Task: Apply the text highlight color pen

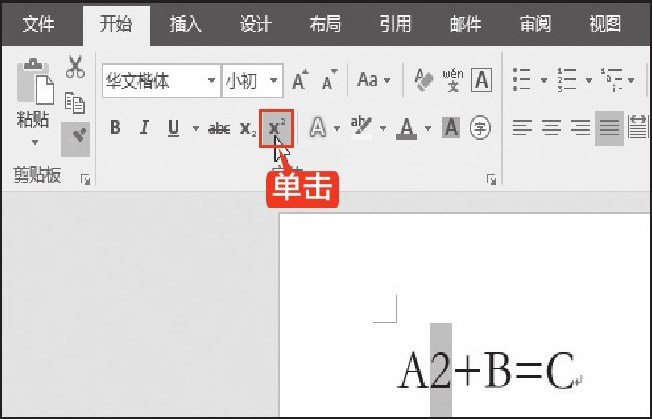Action: (x=361, y=127)
